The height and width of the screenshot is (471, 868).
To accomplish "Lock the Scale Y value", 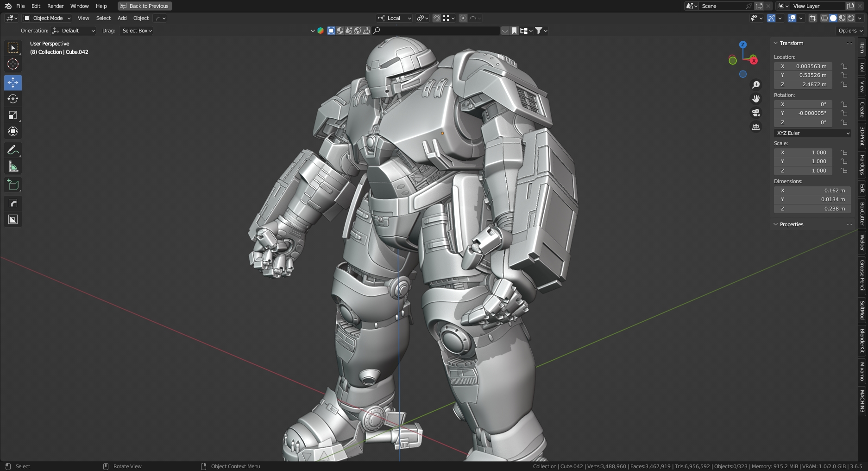I will (844, 161).
